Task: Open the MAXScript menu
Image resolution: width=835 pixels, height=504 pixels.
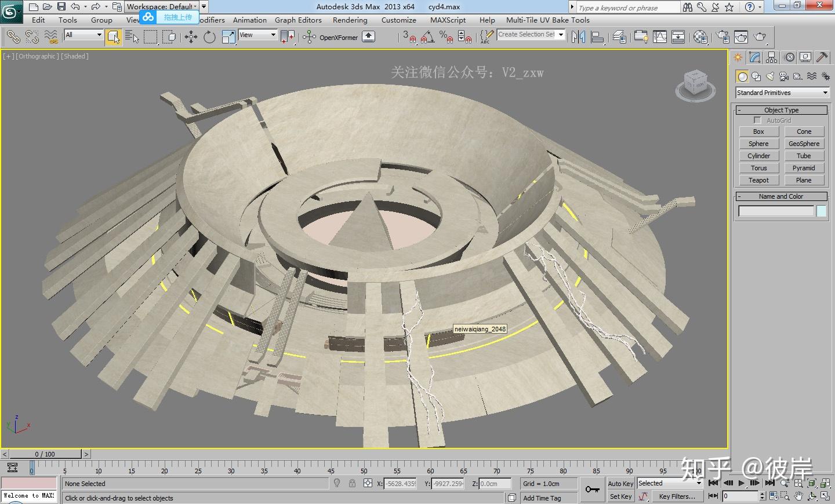Action: tap(448, 20)
